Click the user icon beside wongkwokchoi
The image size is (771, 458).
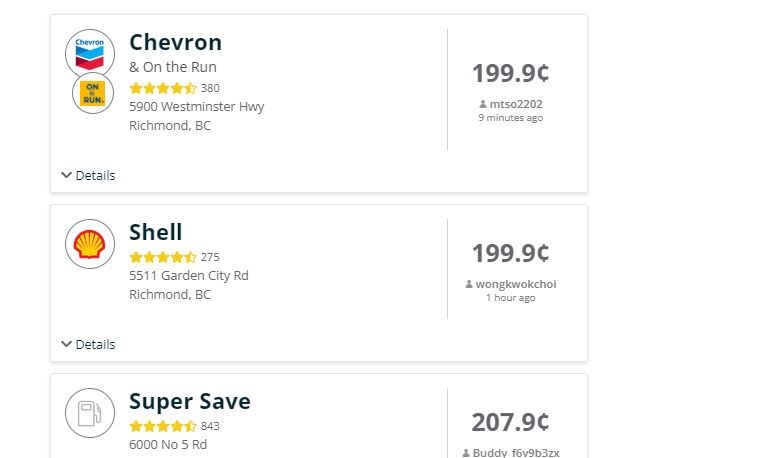(x=469, y=284)
